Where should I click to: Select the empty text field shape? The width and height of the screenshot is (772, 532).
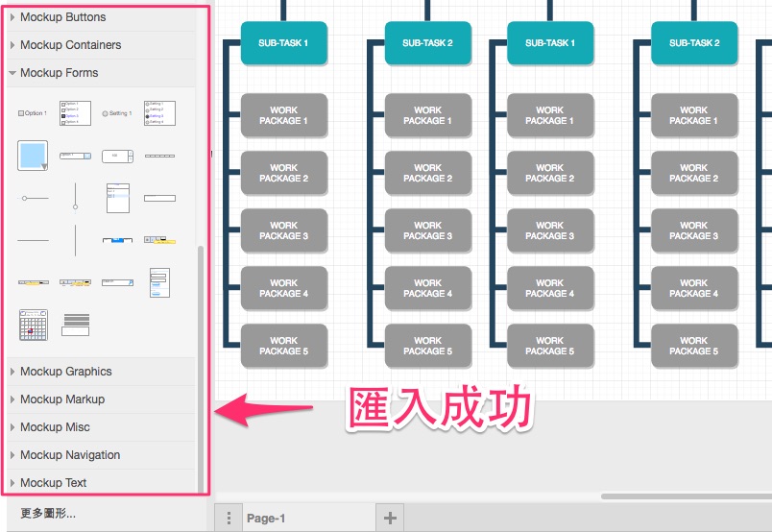[159, 198]
